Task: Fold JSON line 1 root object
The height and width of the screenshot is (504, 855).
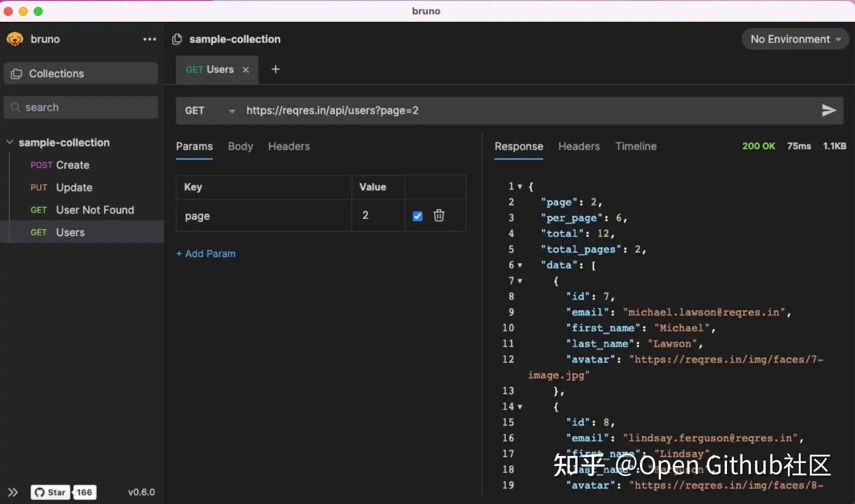Action: pyautogui.click(x=520, y=186)
